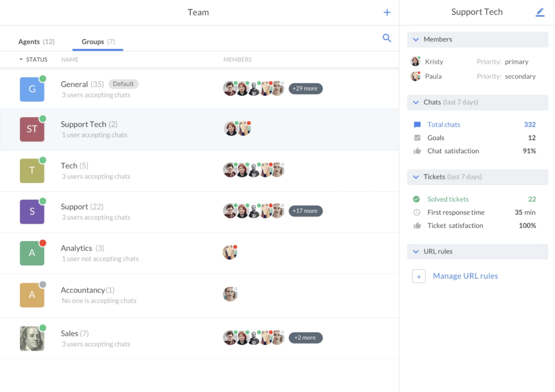Click the Goals label
555x392 pixels.
click(436, 138)
